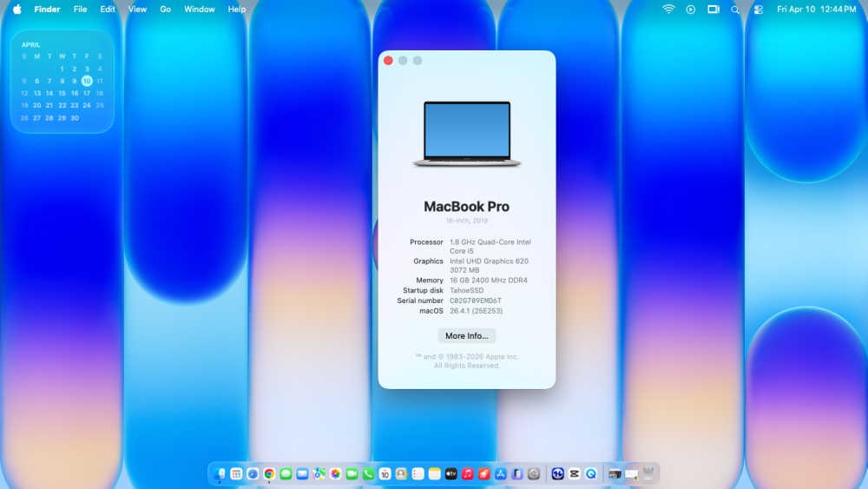Screen dimensions: 868x489
Task: Open the Trash in the Dock
Action: click(648, 473)
